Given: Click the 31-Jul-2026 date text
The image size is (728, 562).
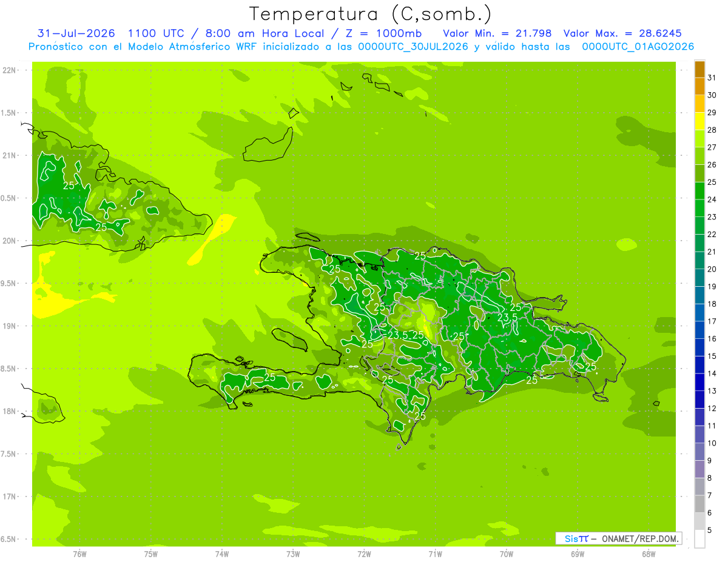Looking at the screenshot, I should click(76, 33).
